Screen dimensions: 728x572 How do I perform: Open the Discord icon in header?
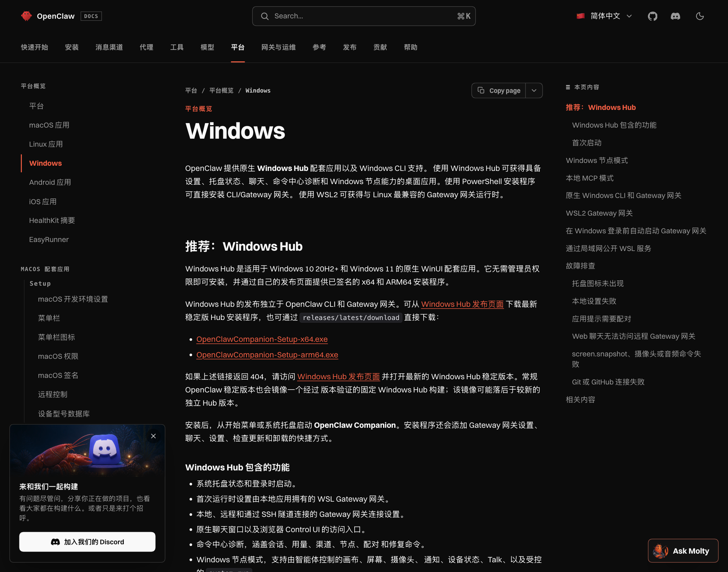coord(675,16)
